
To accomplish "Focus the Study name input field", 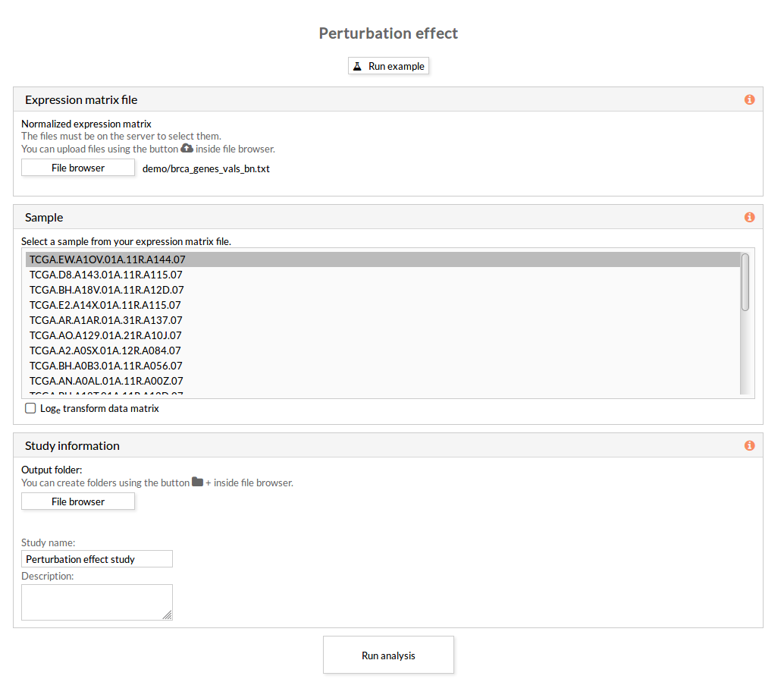I will point(97,559).
